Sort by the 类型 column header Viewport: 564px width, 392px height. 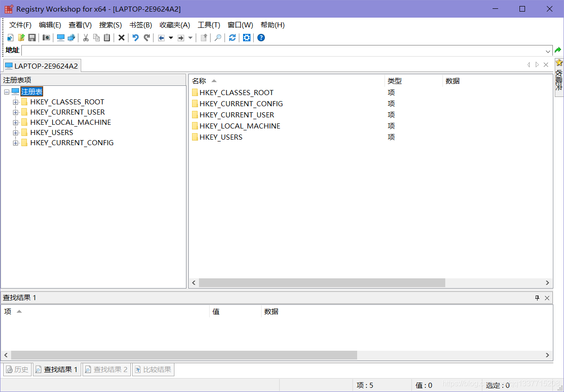point(414,81)
